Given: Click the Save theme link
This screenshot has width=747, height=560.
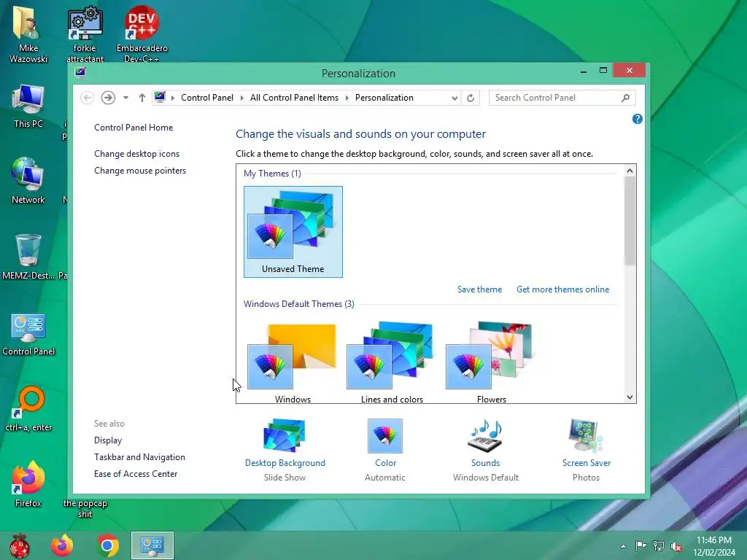Looking at the screenshot, I should tap(479, 289).
